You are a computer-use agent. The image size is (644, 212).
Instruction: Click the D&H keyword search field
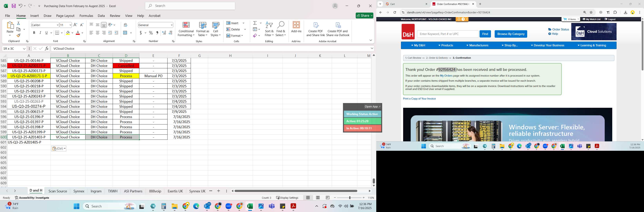447,34
